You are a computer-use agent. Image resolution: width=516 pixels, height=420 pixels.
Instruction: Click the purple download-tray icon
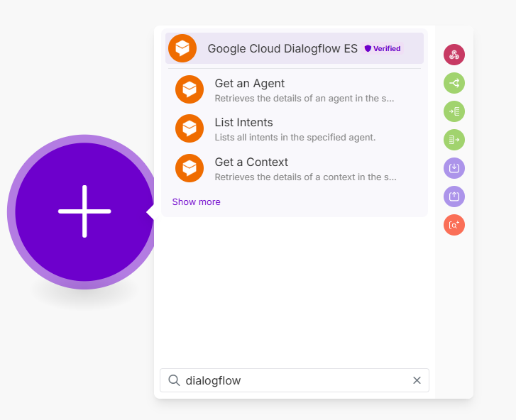click(454, 168)
